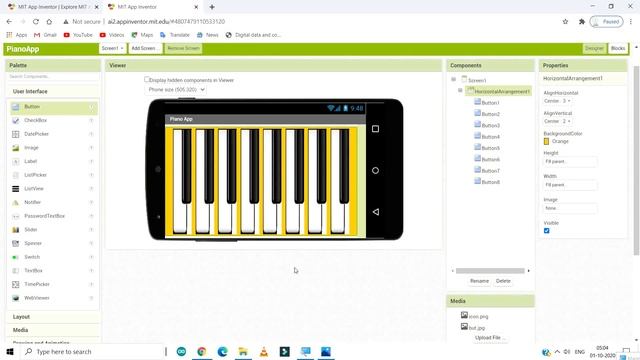The image size is (640, 360).
Task: Click the phone's square recent-apps icon
Action: pos(376,129)
